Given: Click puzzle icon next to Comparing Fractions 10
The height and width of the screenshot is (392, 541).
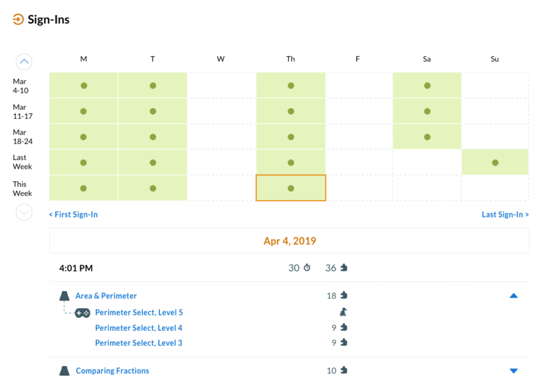Looking at the screenshot, I should point(344,370).
